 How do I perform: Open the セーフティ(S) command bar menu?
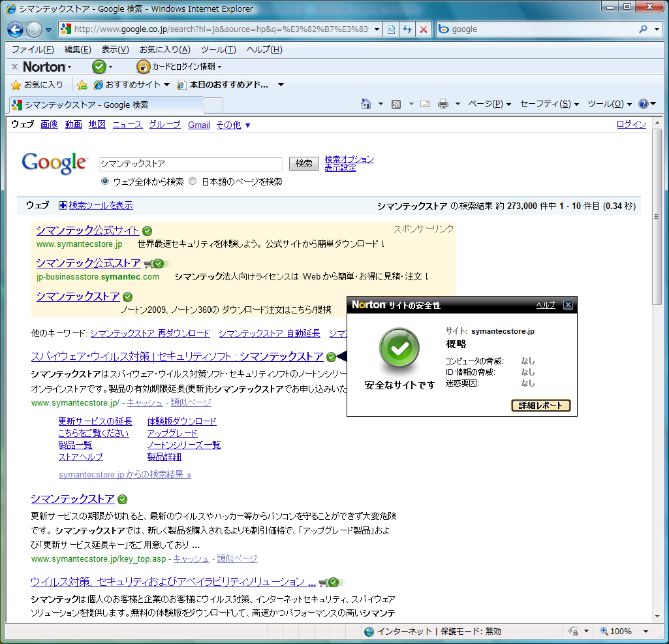(550, 104)
